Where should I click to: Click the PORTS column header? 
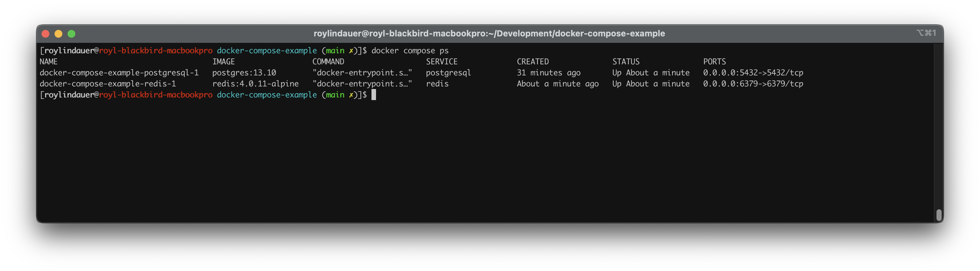tap(714, 62)
